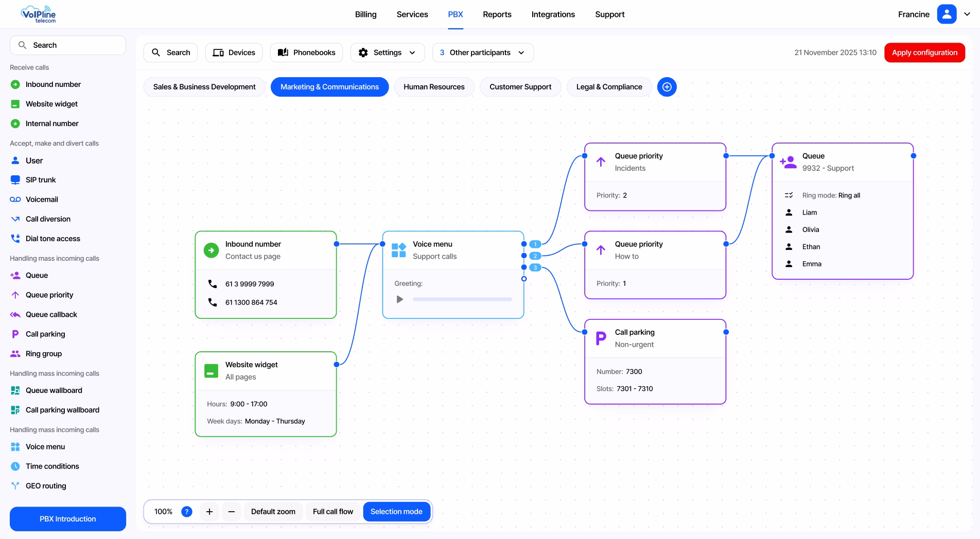
Task: Click the Queue wallboard icon
Action: (x=15, y=390)
